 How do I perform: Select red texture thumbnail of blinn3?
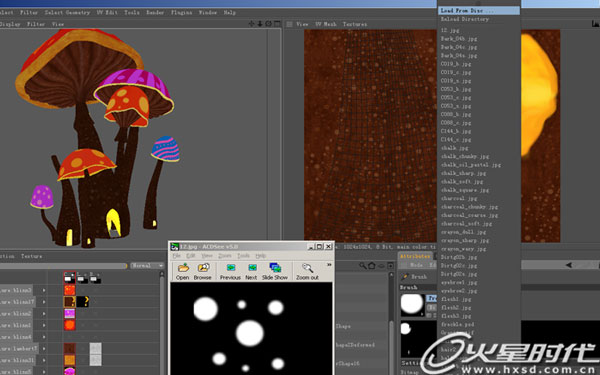(70, 290)
